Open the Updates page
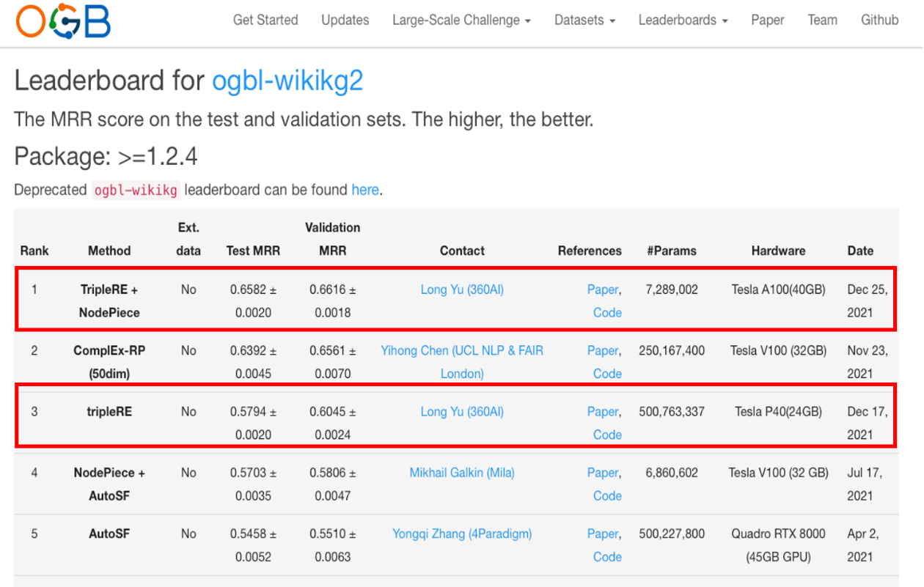This screenshot has width=924, height=587. pos(345,21)
